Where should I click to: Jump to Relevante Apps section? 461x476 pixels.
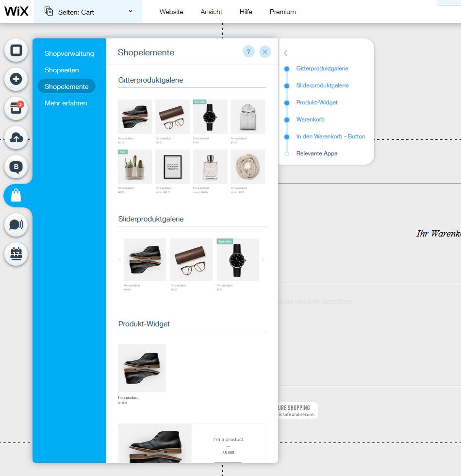316,153
